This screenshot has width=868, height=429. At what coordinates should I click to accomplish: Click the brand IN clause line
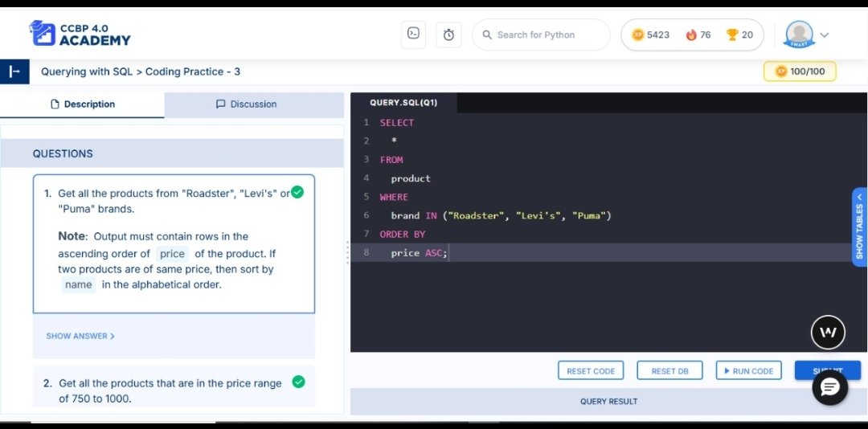[x=501, y=215]
